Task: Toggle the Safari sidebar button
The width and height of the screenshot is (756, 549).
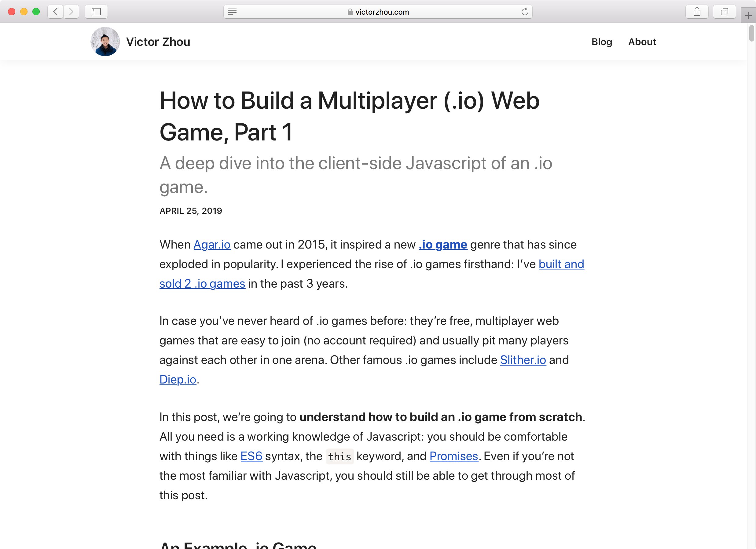Action: [96, 12]
